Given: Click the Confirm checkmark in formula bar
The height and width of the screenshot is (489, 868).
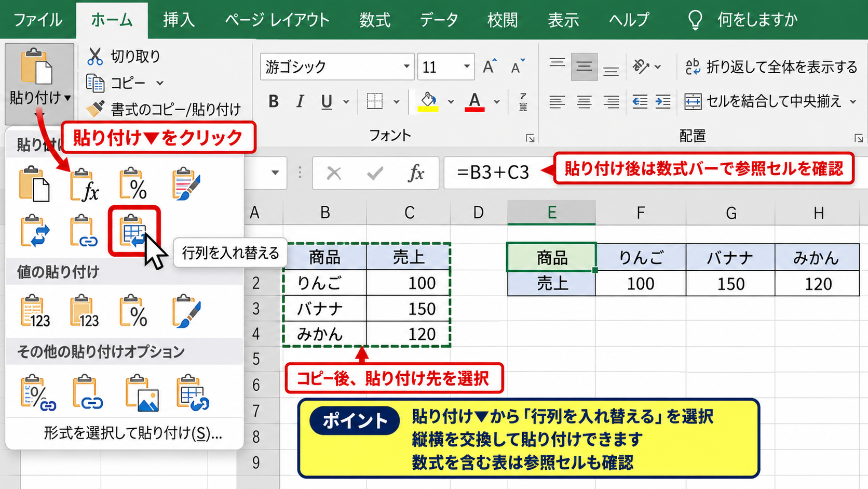Looking at the screenshot, I should (x=375, y=173).
